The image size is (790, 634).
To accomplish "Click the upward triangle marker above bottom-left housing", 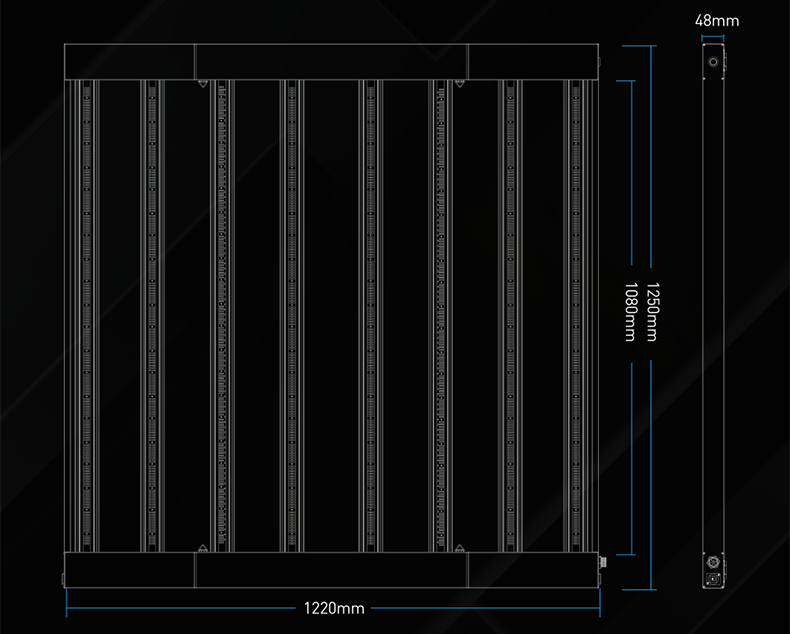I will (202, 546).
